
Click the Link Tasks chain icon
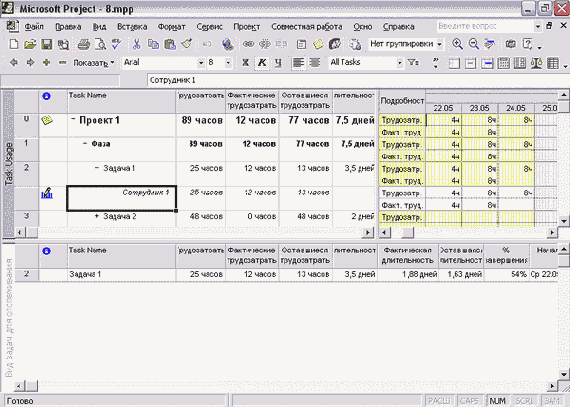(x=248, y=44)
